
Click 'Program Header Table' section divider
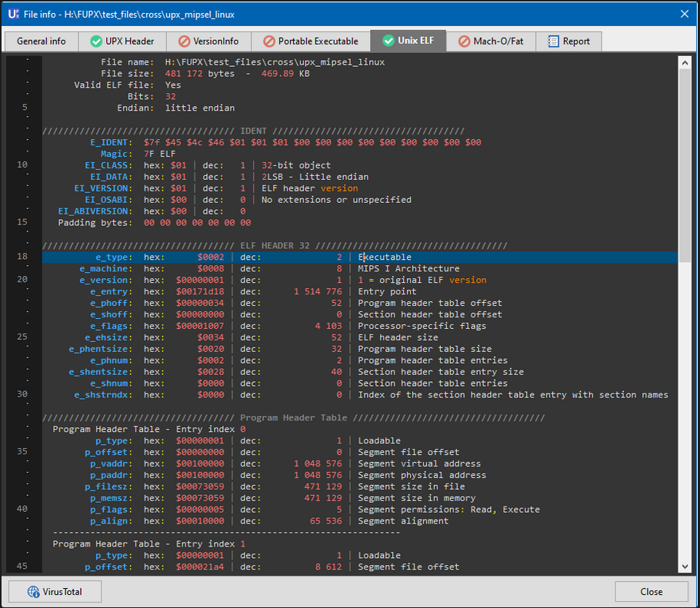293,418
